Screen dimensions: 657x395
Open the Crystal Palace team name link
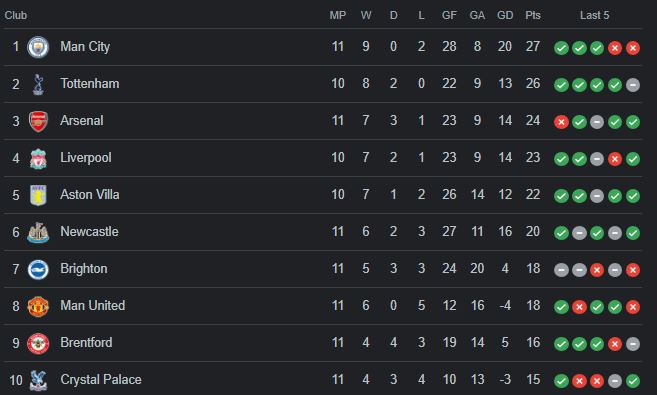(101, 380)
